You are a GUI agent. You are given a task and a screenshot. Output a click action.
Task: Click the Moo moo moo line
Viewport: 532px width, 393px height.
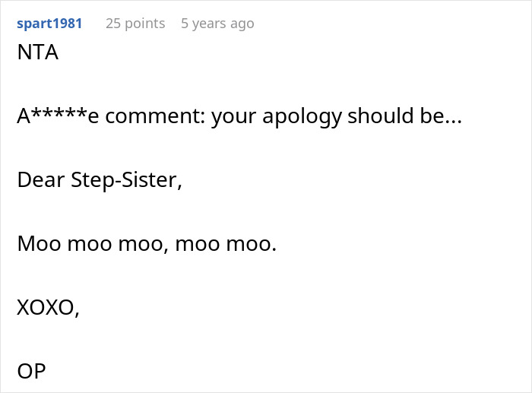pos(147,245)
